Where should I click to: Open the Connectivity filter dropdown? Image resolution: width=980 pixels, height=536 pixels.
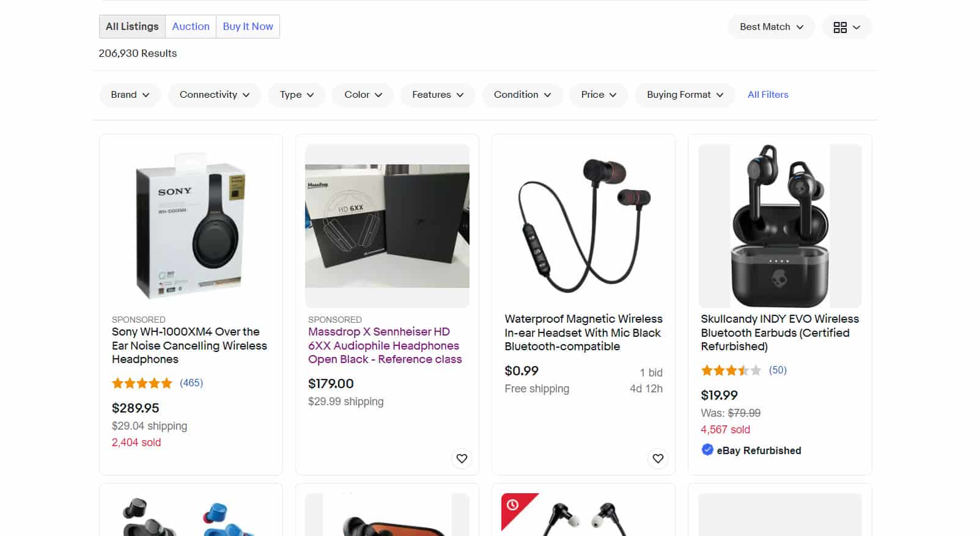click(214, 95)
